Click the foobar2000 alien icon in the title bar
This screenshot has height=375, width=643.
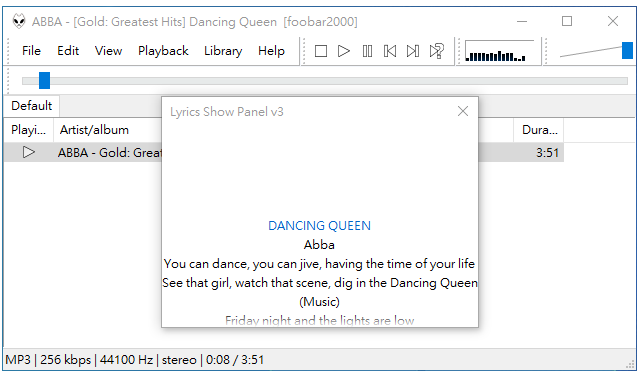[18, 21]
